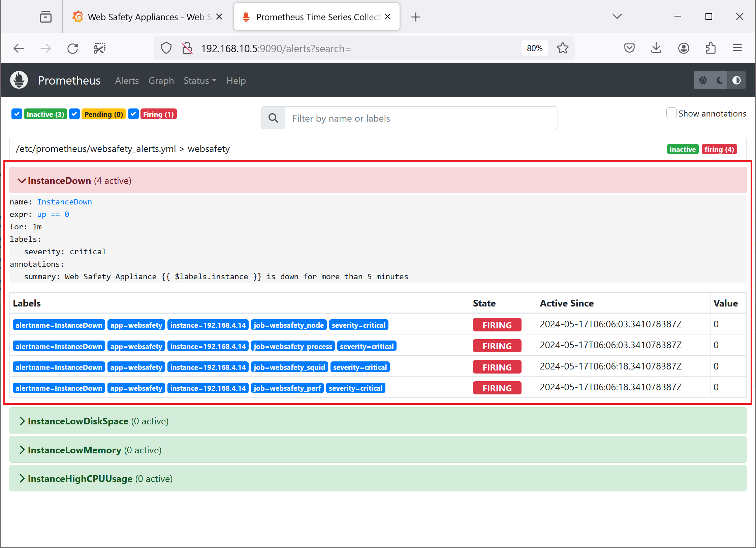Expand the InstanceLowMemory alert group
The image size is (756, 548).
click(x=378, y=450)
